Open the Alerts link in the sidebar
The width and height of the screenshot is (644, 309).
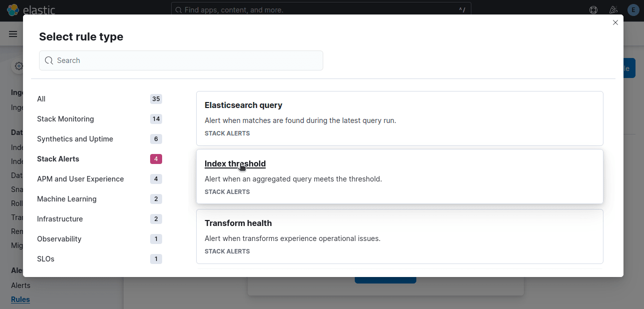pos(21,285)
